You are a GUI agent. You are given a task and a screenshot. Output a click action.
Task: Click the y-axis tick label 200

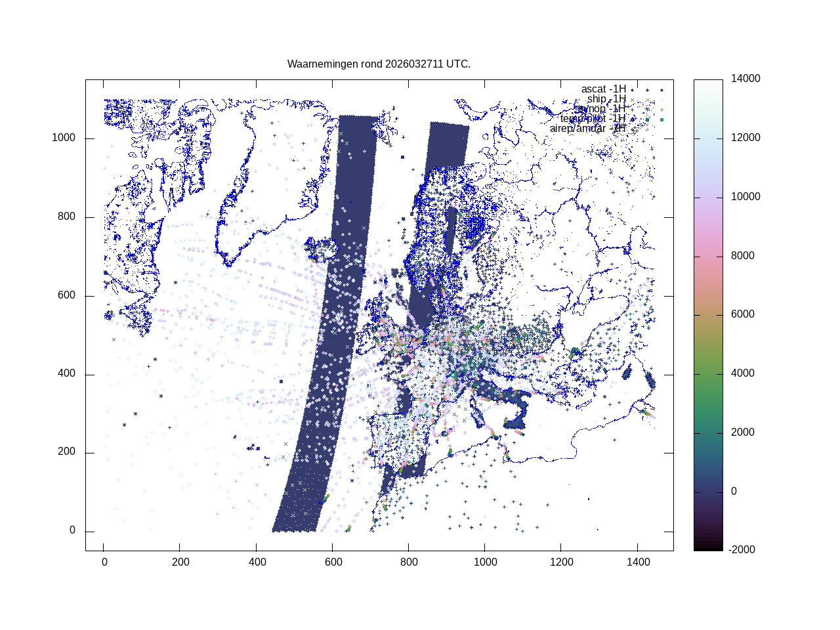coord(66,452)
